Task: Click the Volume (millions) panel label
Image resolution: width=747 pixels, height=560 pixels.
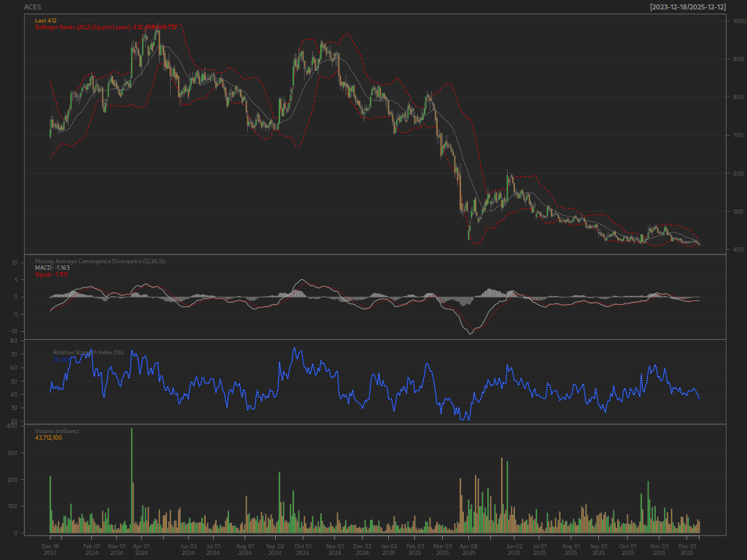Action: [x=57, y=431]
